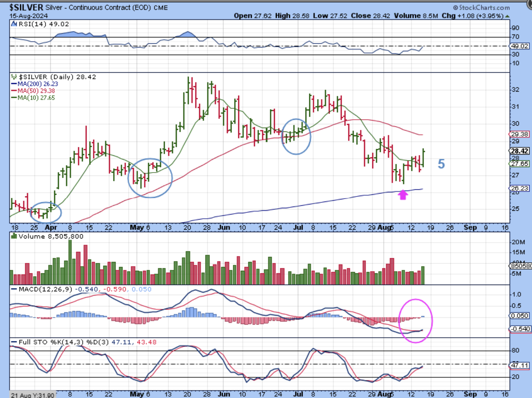
Task: Click the 47.11 stochastic axis tag
Action: [519, 366]
